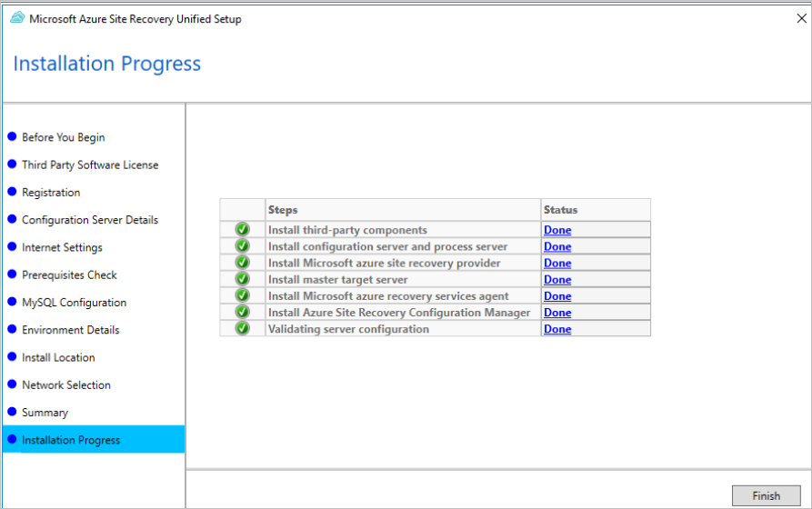Select MySQL Configuration step
Screen dimensions: 812x509
74,303
